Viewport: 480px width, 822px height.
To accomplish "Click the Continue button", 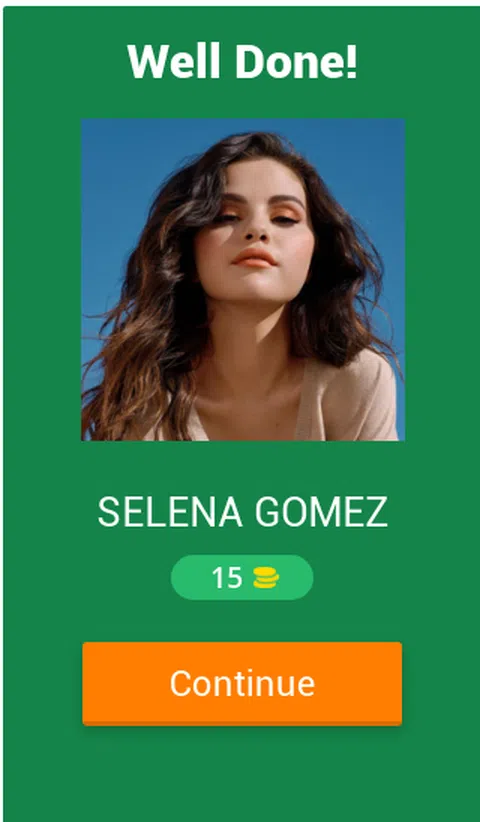I will click(x=242, y=684).
